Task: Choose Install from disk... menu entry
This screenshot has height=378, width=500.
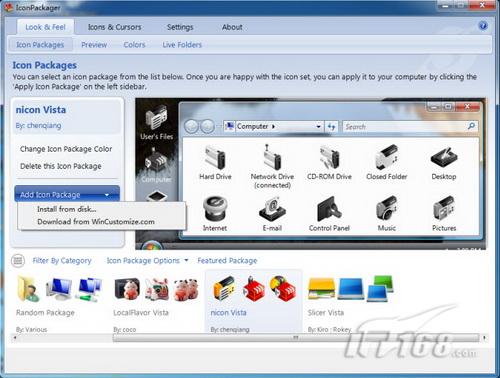Action: click(67, 209)
